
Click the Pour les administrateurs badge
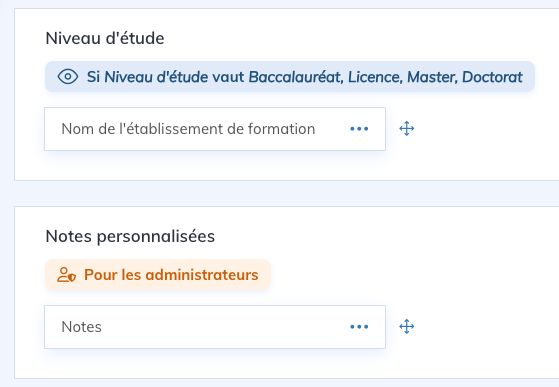coord(158,274)
